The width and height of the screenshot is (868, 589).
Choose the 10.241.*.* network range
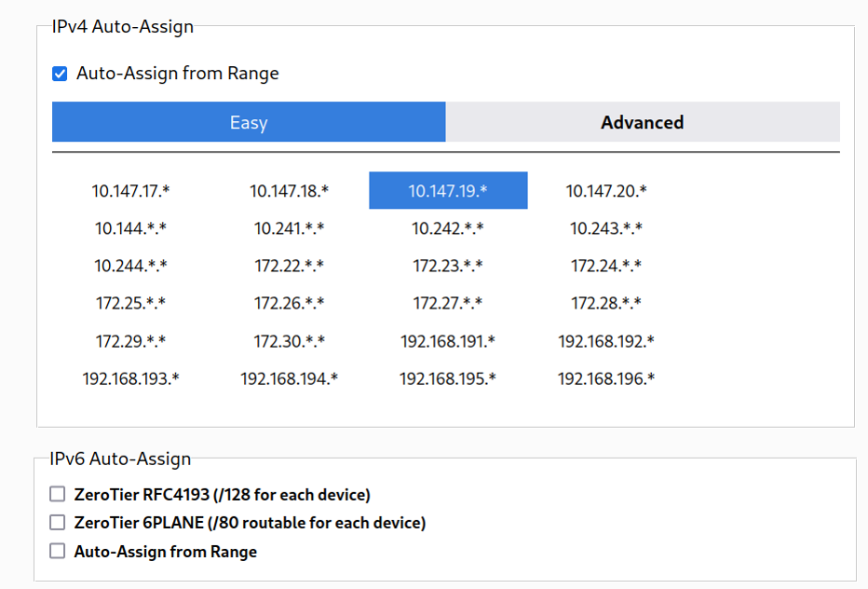(x=290, y=228)
